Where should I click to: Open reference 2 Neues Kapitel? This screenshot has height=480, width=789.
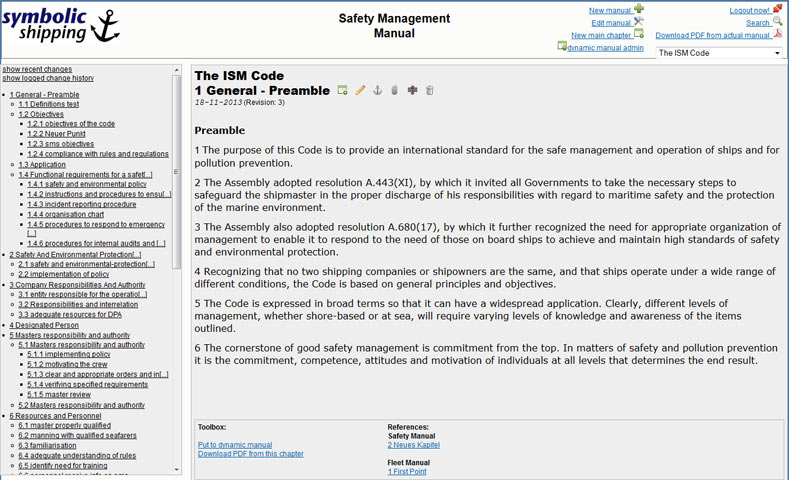coord(414,445)
